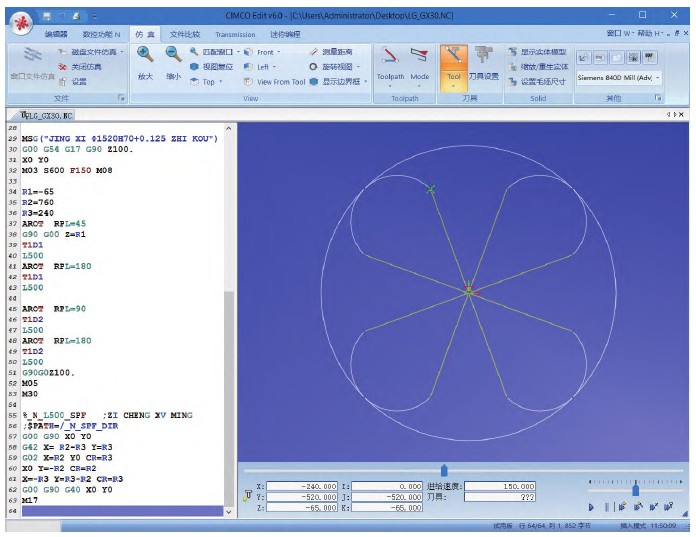Open the Transmission ribbon tab
Screen dimensions: 696x537
(x=235, y=34)
